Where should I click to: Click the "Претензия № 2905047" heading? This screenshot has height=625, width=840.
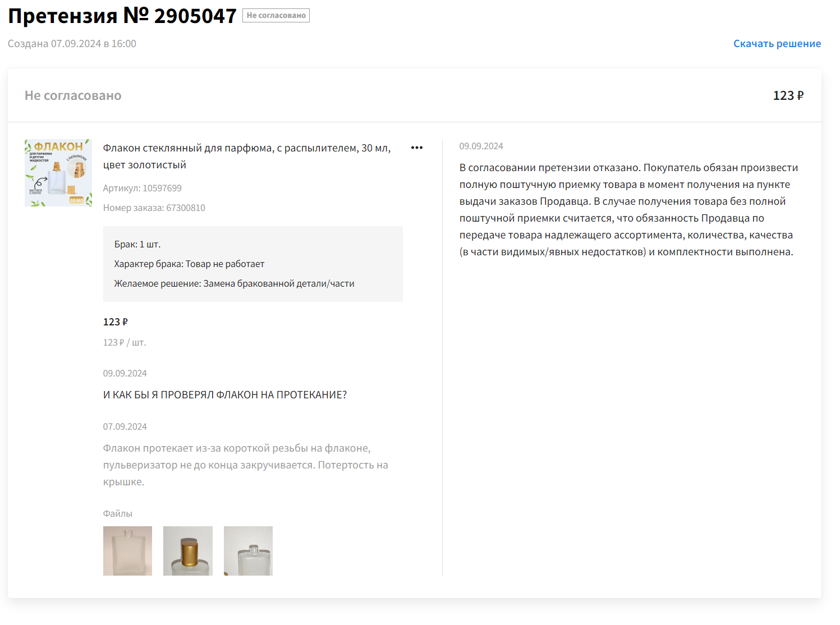pyautogui.click(x=122, y=16)
